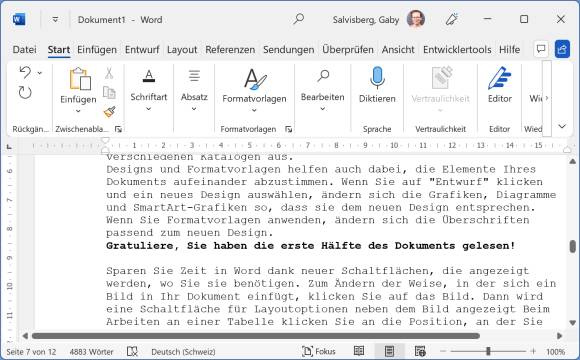Open the Sendungen tab
Viewport: 580px width, 360px height.
point(289,50)
